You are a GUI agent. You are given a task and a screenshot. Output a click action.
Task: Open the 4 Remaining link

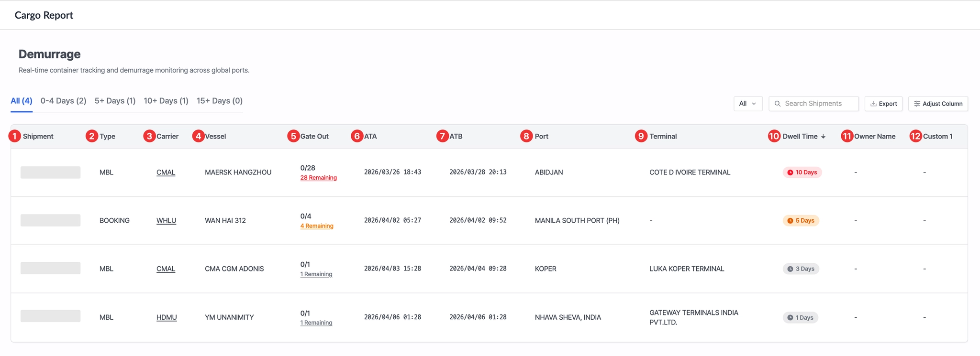pyautogui.click(x=317, y=226)
